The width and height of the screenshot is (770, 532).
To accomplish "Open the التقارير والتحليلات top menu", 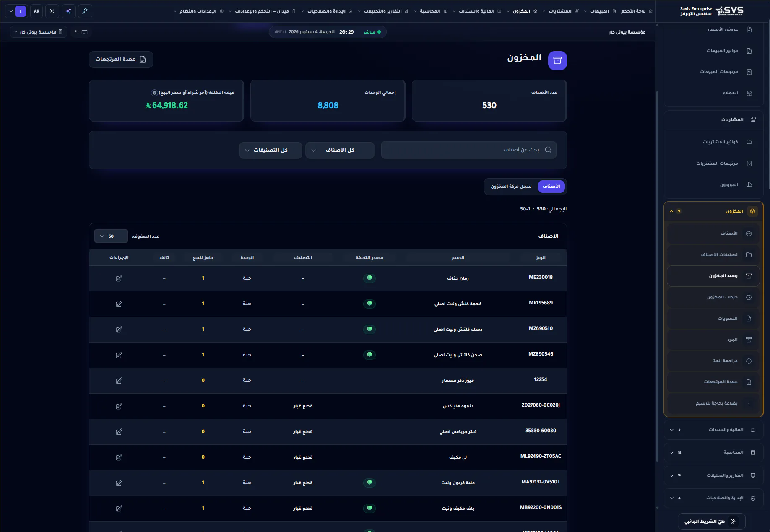I will 383,11.
